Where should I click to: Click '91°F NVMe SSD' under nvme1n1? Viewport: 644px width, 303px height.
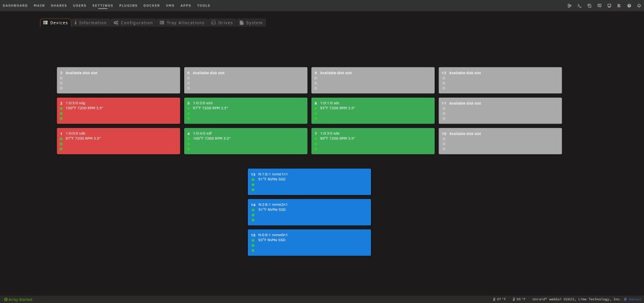[272, 179]
